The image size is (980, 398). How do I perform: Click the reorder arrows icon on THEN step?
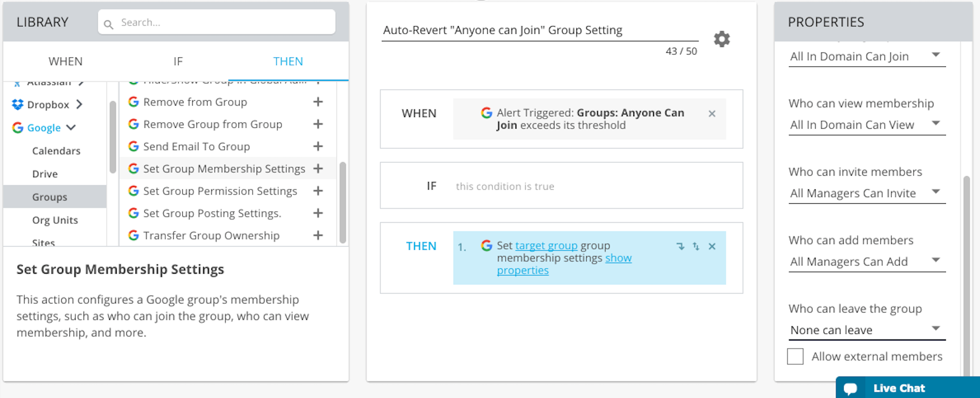[x=696, y=246]
